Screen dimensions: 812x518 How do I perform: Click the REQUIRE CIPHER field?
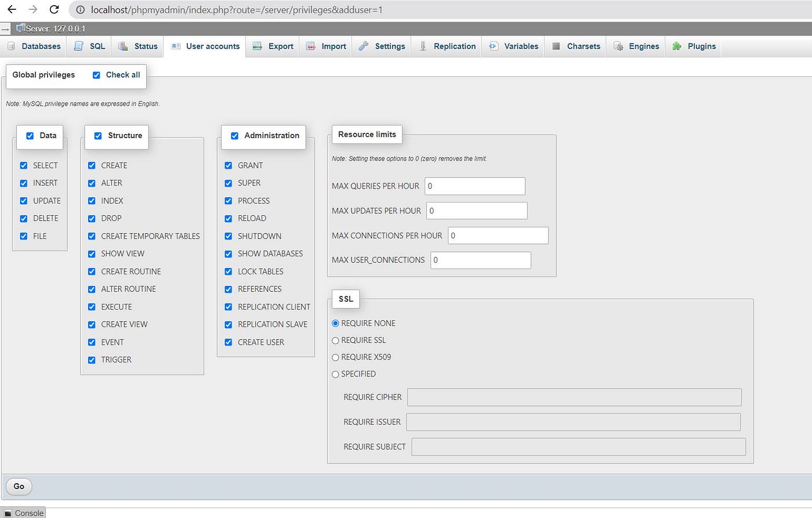pos(574,397)
